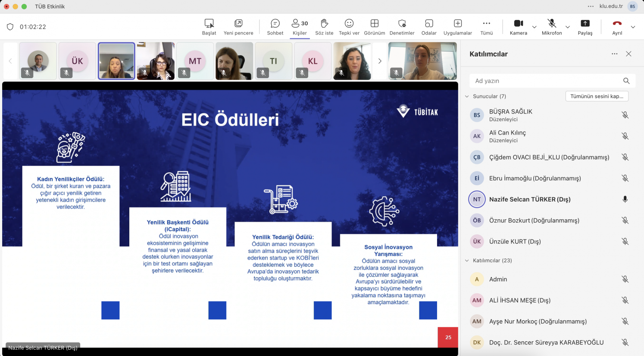Viewport: 644px width, 356px height.
Task: Open the Tepki ver reactions menu
Action: click(349, 27)
